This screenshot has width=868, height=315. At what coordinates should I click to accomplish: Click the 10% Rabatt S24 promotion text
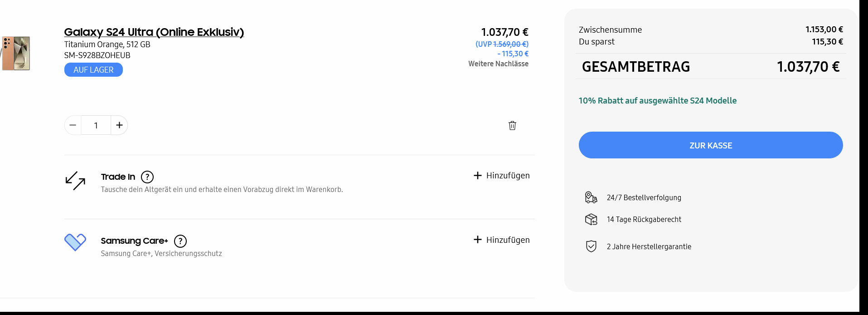click(657, 101)
